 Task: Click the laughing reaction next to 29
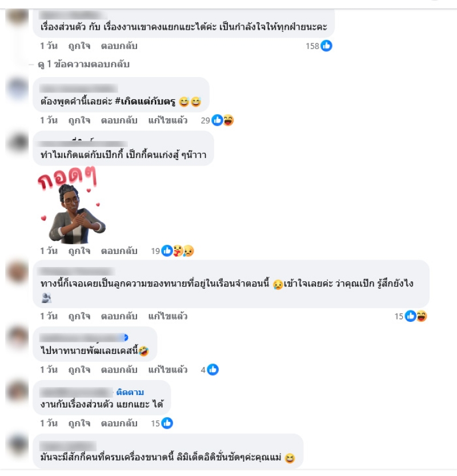click(x=228, y=120)
